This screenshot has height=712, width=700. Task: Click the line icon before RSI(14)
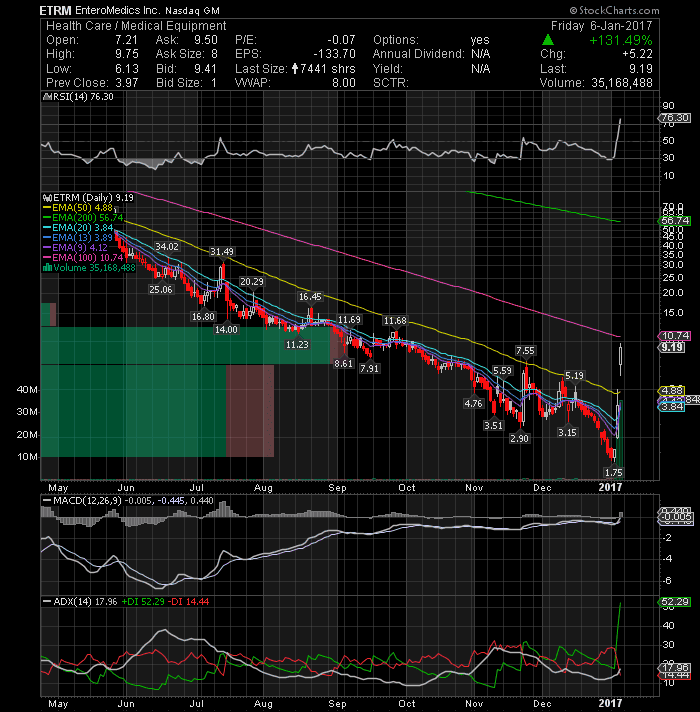pos(46,97)
